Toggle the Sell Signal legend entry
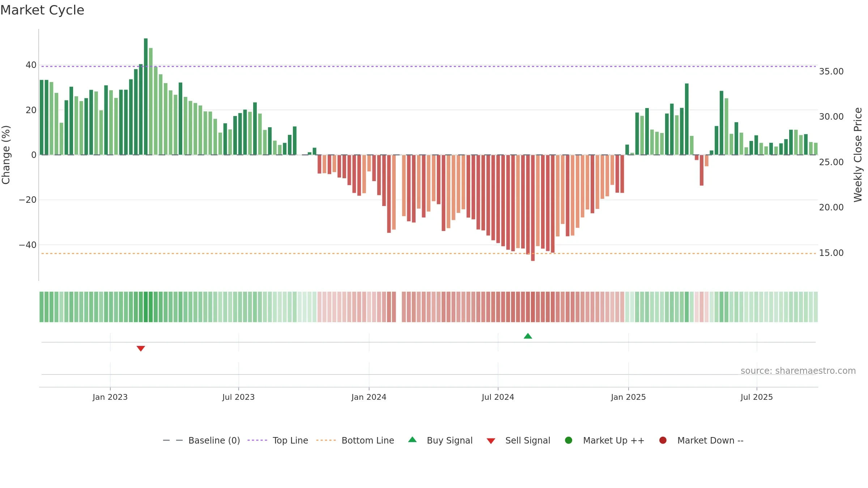This screenshot has height=488, width=868. click(x=518, y=440)
